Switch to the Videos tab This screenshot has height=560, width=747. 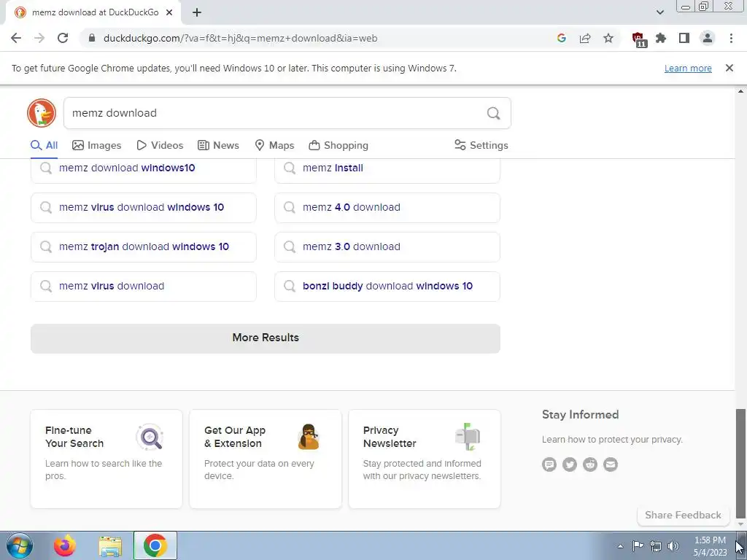tap(160, 145)
